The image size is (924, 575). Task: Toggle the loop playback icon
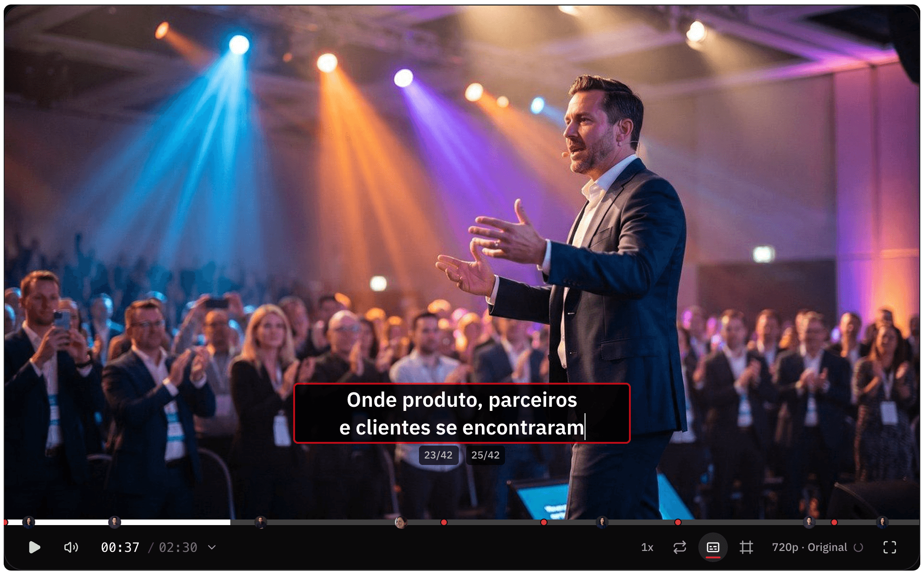point(679,547)
